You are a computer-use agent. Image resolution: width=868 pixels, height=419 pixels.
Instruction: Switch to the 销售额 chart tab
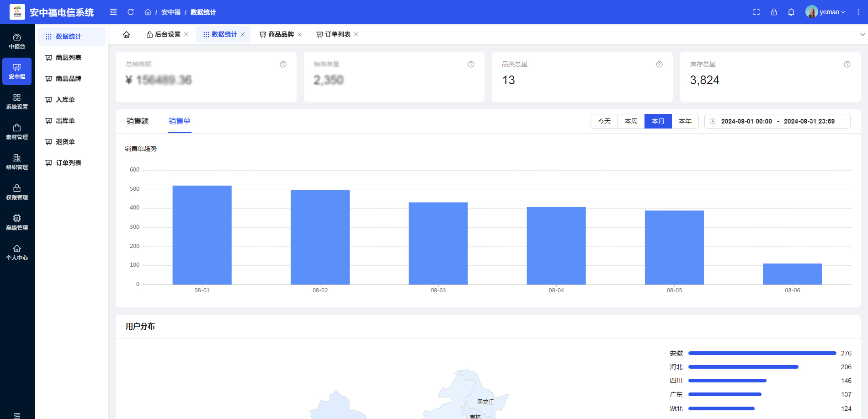pos(138,121)
